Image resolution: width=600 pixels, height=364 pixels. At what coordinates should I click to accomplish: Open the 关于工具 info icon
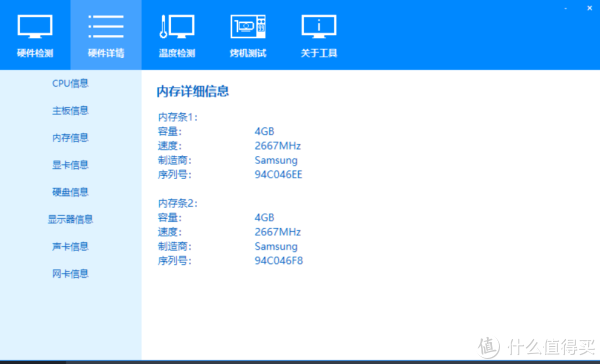319,26
